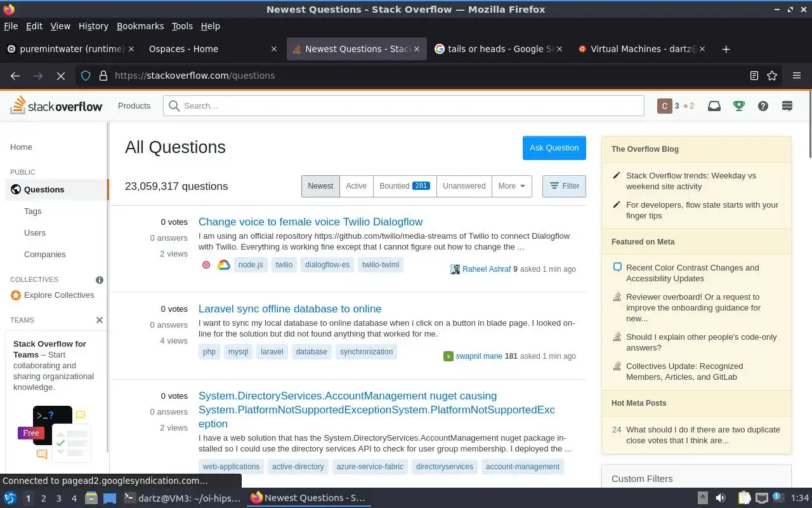Viewport: 812px width, 508px height.
Task: Click the taskbar start menu icon
Action: click(10, 498)
